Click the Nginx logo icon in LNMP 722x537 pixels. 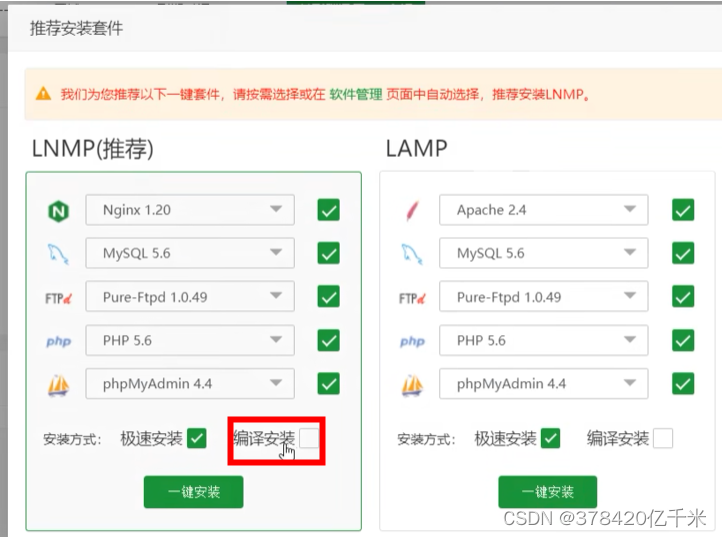[x=58, y=211]
